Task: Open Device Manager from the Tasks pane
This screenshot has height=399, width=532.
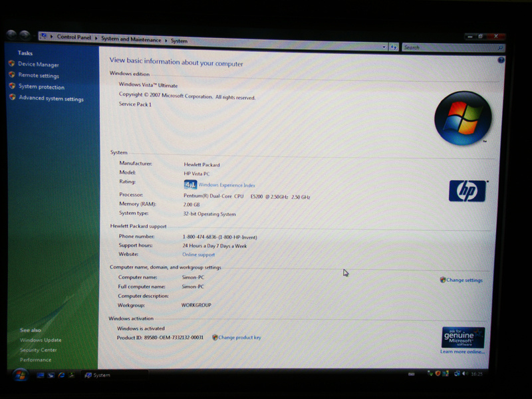Action: [x=38, y=65]
